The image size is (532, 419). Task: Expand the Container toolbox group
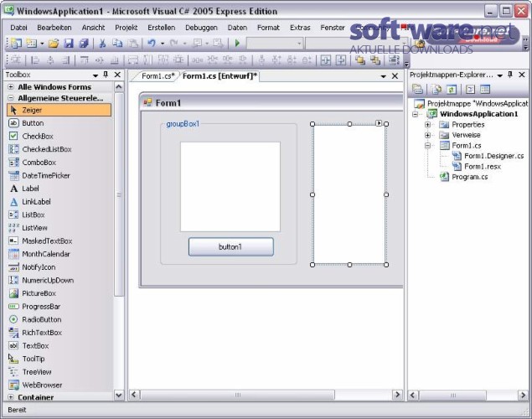[x=11, y=397]
